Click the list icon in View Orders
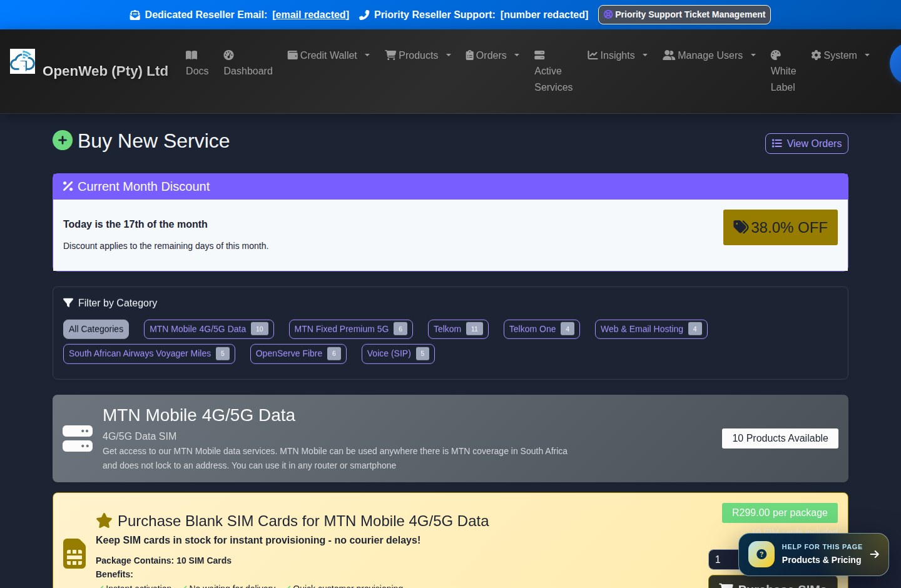The image size is (901, 588). pos(777,143)
